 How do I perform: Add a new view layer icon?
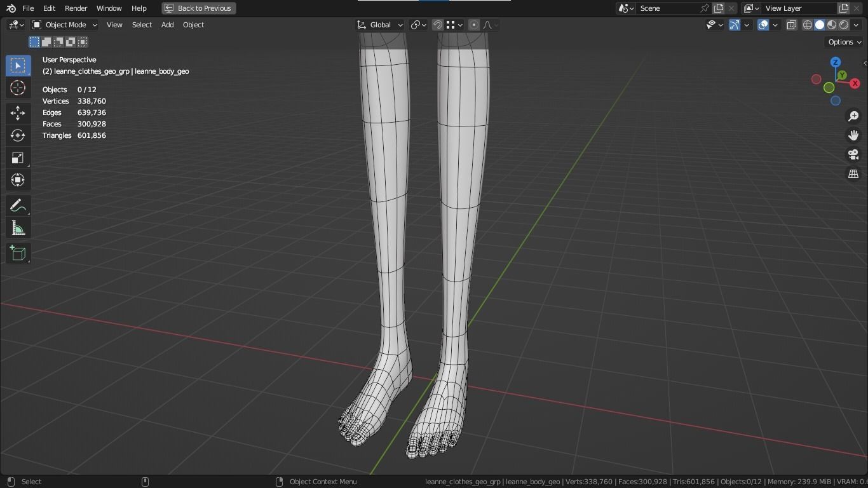(x=844, y=8)
